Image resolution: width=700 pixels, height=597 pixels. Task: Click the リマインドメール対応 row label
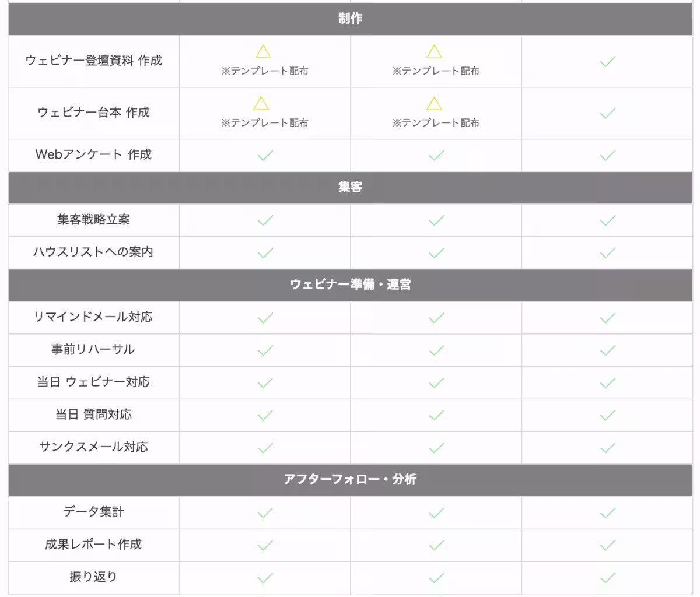tap(93, 317)
